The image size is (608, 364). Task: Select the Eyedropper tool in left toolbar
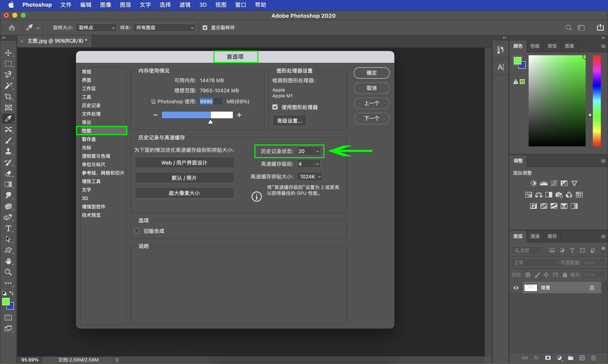(x=8, y=119)
